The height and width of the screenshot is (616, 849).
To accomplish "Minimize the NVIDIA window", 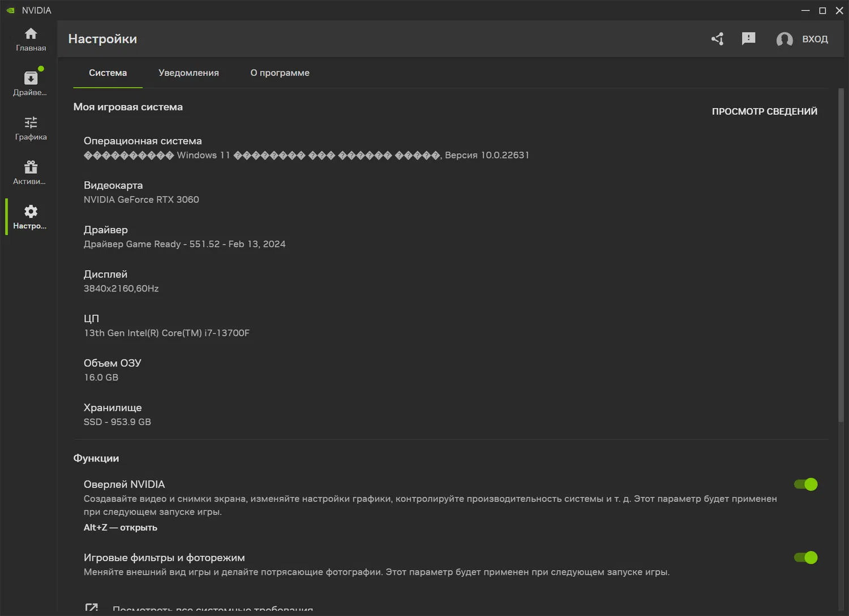I will [x=805, y=10].
